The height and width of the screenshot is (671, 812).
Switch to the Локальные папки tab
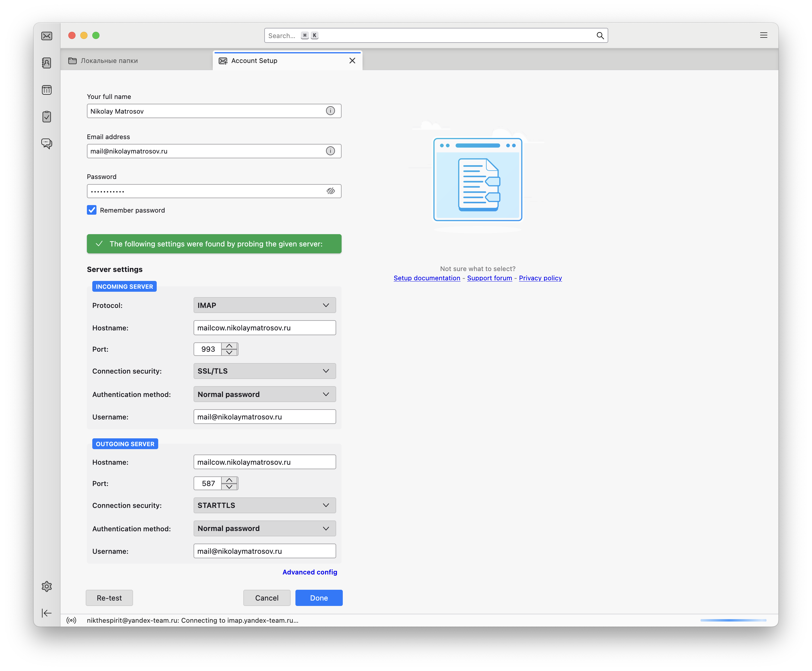coord(109,61)
